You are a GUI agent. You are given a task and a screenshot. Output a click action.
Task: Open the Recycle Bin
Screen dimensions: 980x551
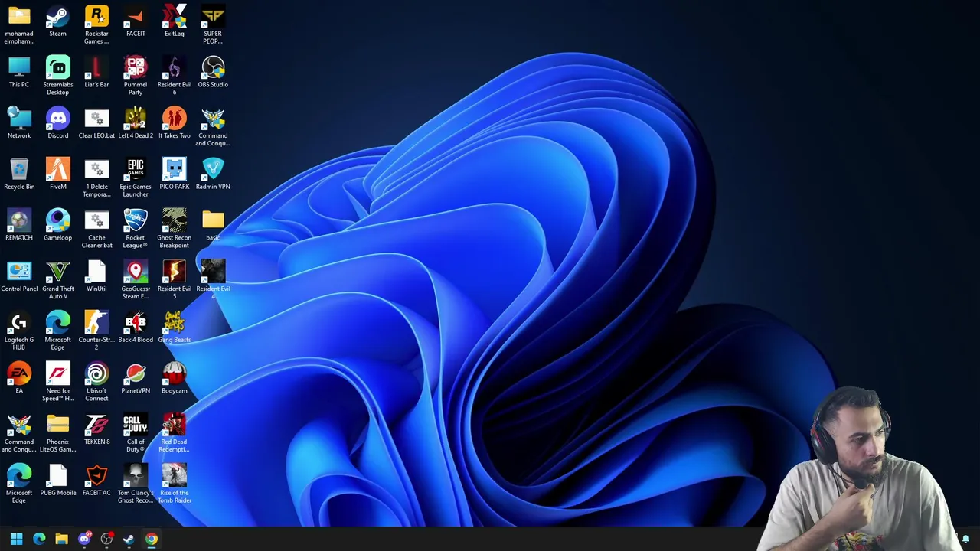19,174
